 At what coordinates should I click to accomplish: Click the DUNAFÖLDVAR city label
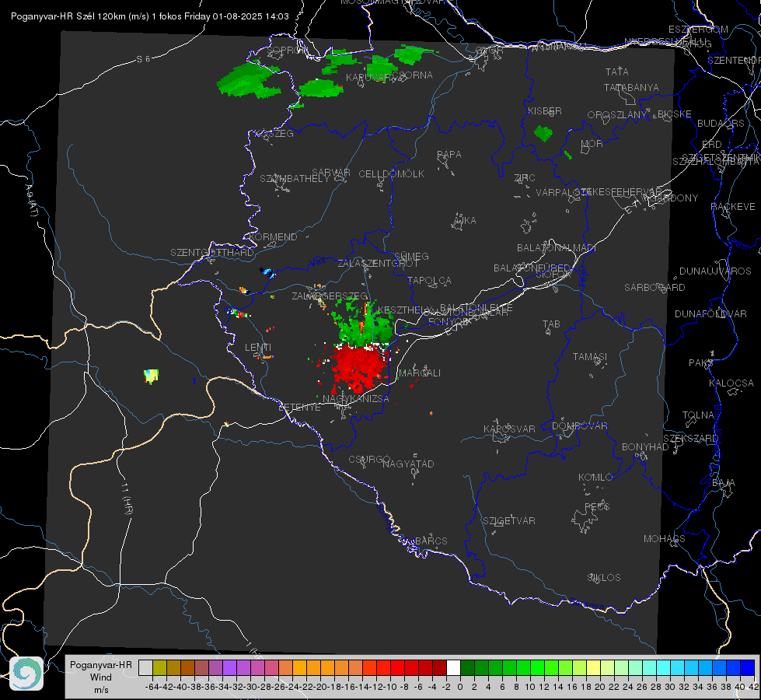click(710, 313)
